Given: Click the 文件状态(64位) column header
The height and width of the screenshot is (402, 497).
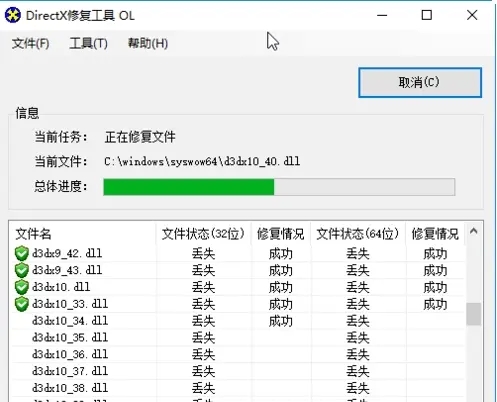Looking at the screenshot, I should click(358, 234).
